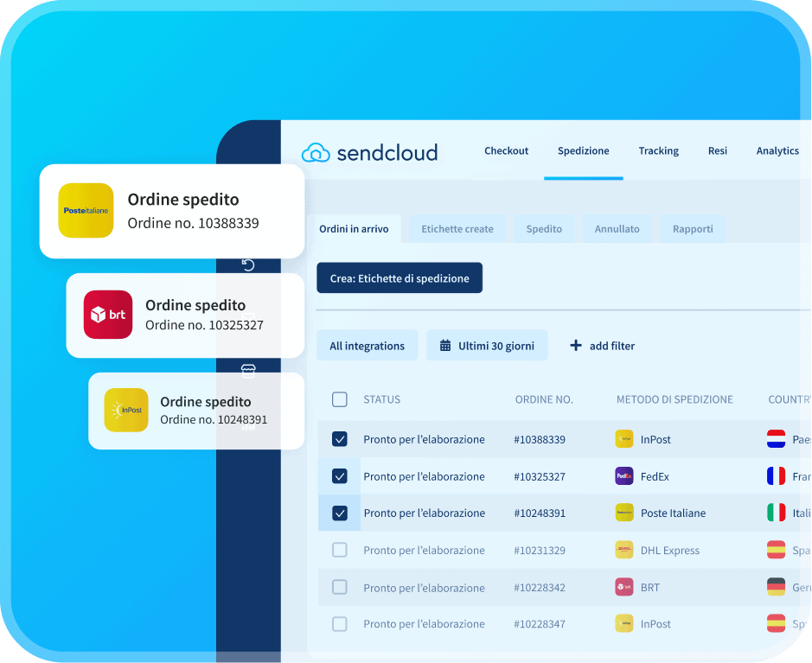Check the box for order #10231329
The height and width of the screenshot is (663, 812).
(340, 550)
